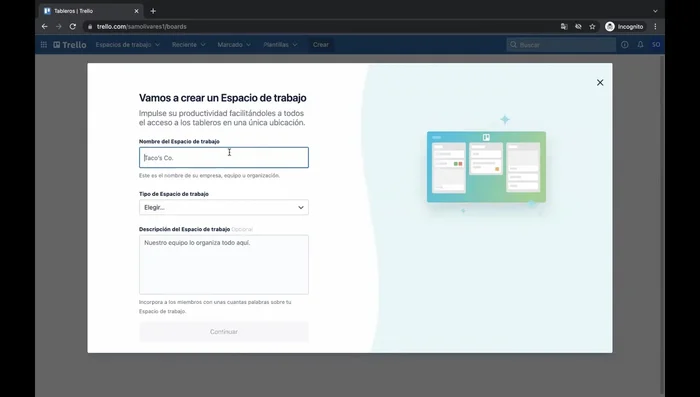The image size is (700, 397).
Task: Open the information icon in header
Action: click(625, 45)
